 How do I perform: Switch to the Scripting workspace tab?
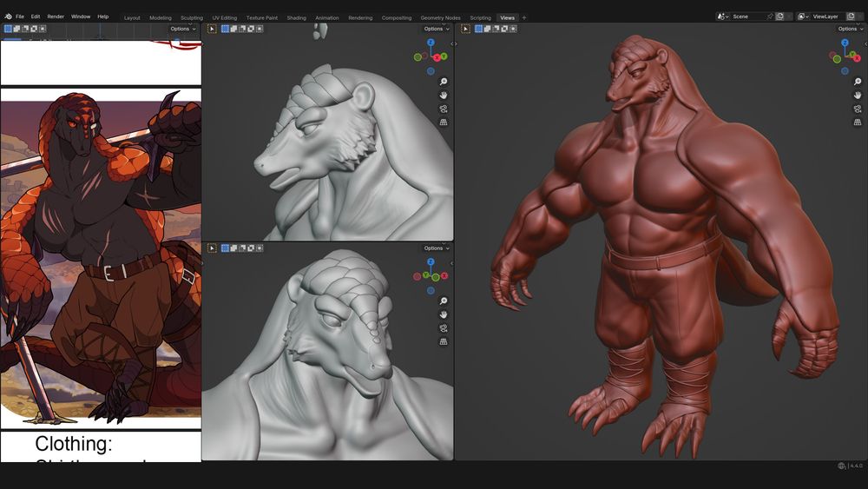[481, 17]
